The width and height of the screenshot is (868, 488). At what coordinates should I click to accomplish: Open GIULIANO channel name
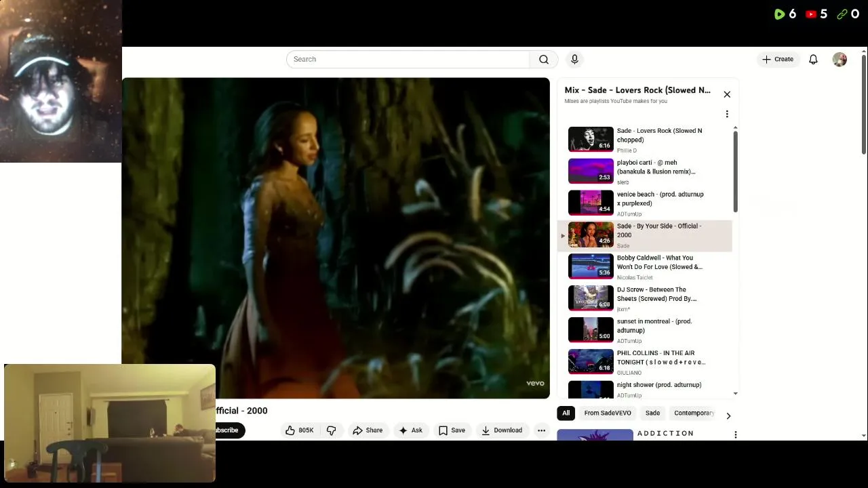click(629, 373)
